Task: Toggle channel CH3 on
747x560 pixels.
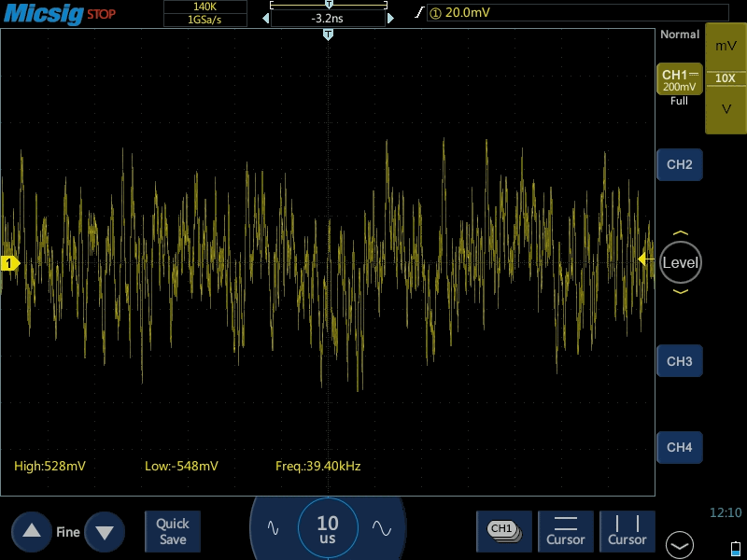Action: (x=679, y=361)
